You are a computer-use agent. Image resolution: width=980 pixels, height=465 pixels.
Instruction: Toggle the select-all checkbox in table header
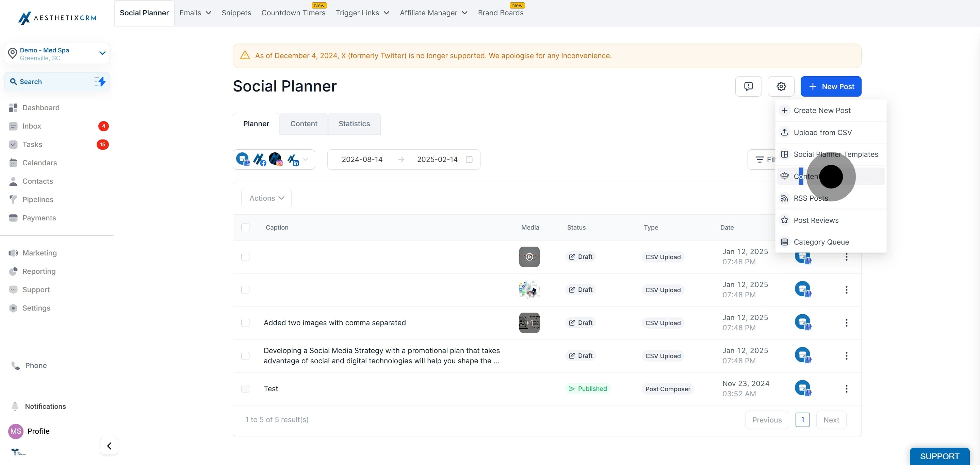click(x=245, y=227)
